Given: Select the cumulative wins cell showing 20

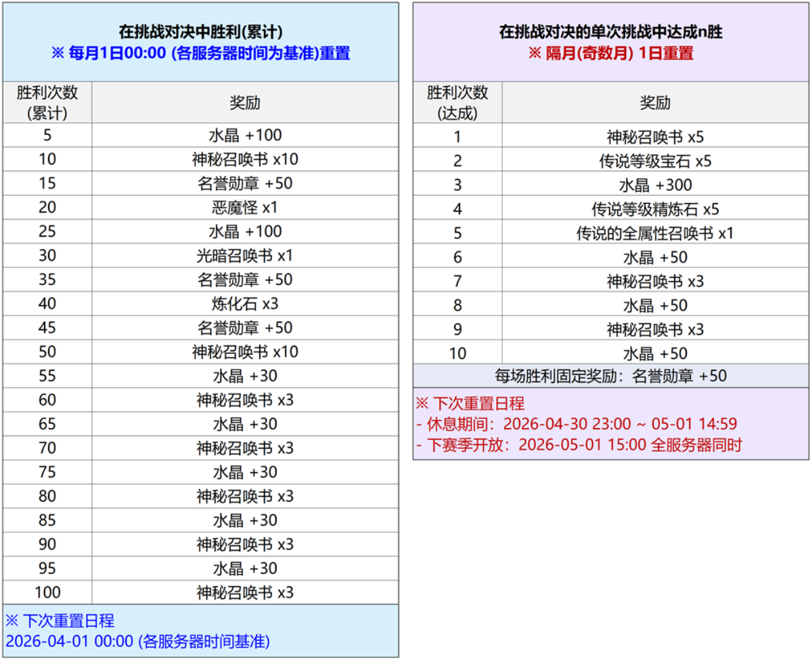Looking at the screenshot, I should (x=47, y=207).
